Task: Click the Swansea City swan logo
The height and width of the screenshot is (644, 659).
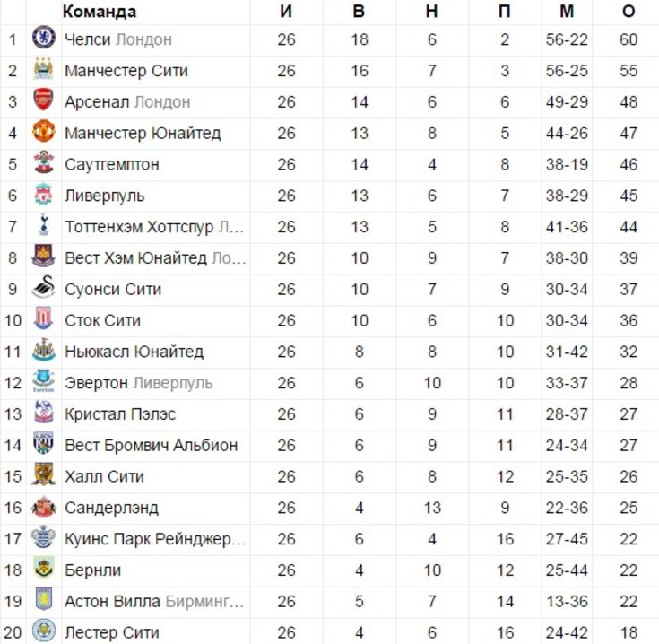Action: pyautogui.click(x=44, y=288)
